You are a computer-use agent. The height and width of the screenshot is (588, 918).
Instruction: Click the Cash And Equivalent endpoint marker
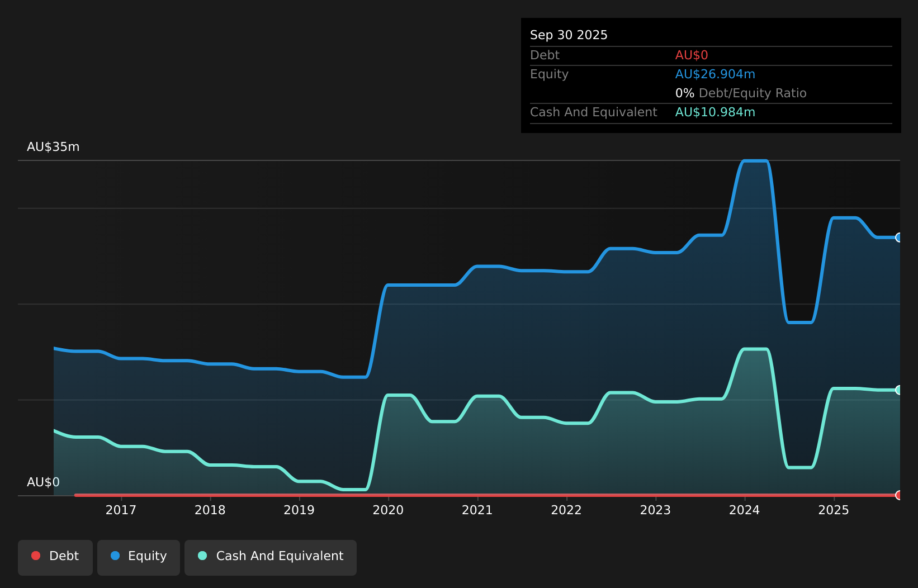[899, 390]
